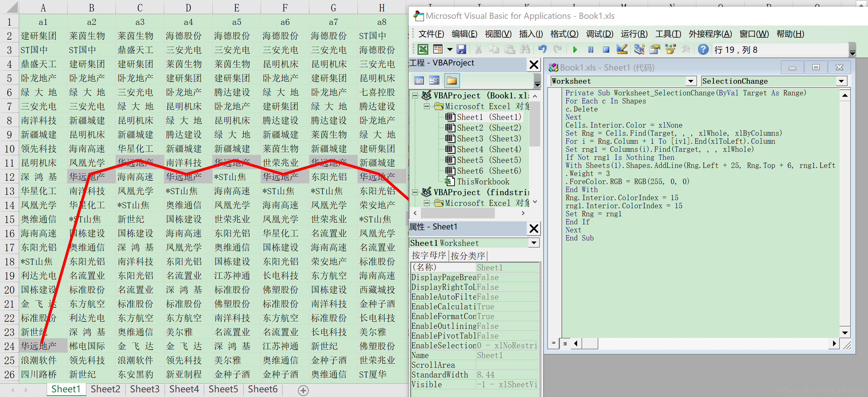Select Sheet2 (Sheet2) in project tree
Viewport: 868px width, 397px height.
(x=489, y=128)
